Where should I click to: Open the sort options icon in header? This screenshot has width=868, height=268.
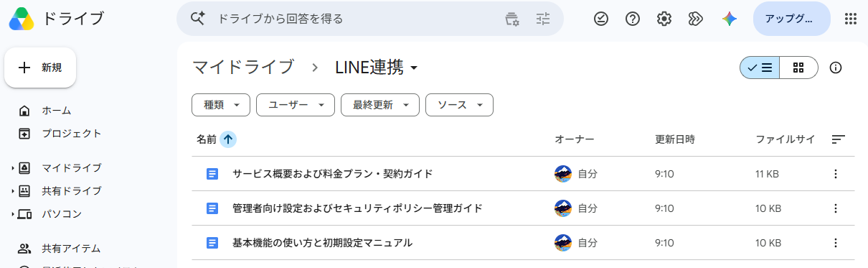click(838, 139)
